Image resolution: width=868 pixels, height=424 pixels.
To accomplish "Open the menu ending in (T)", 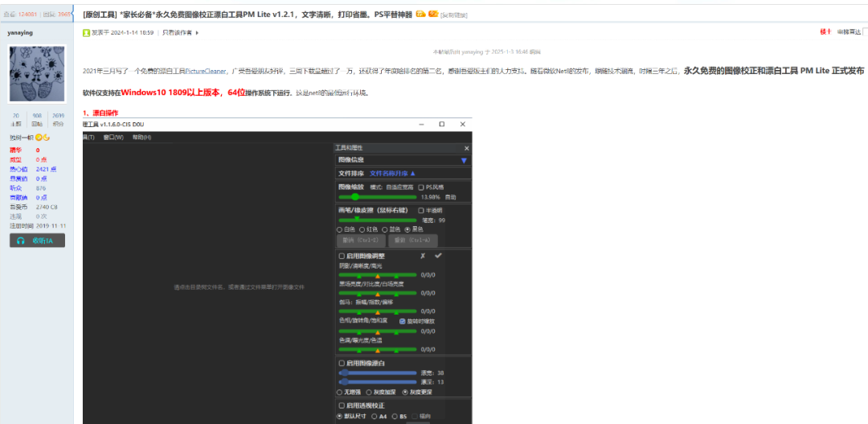I will tap(89, 137).
